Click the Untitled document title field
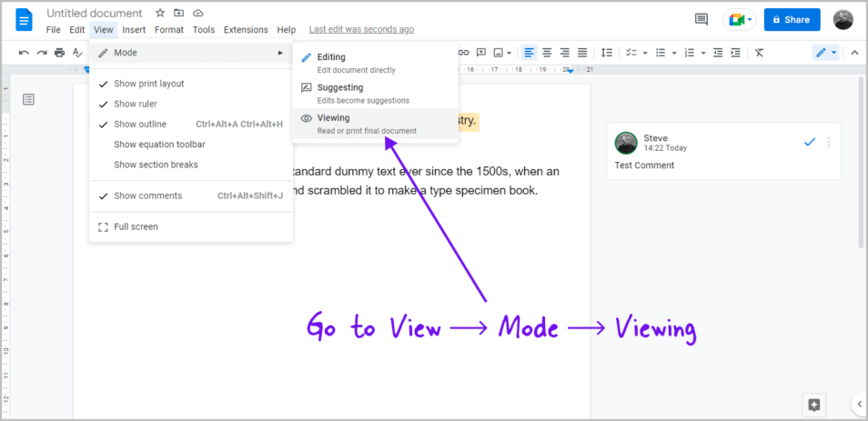868x421 pixels. tap(95, 14)
